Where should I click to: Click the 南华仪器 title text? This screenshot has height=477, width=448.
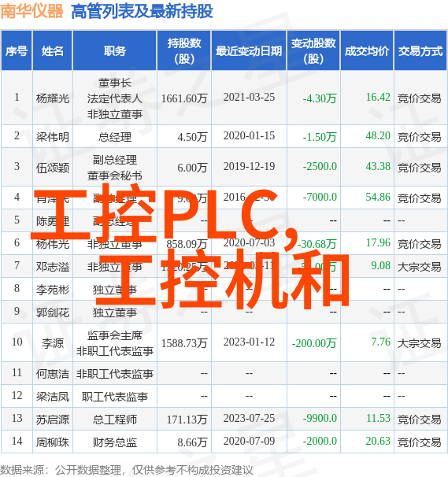(31, 11)
